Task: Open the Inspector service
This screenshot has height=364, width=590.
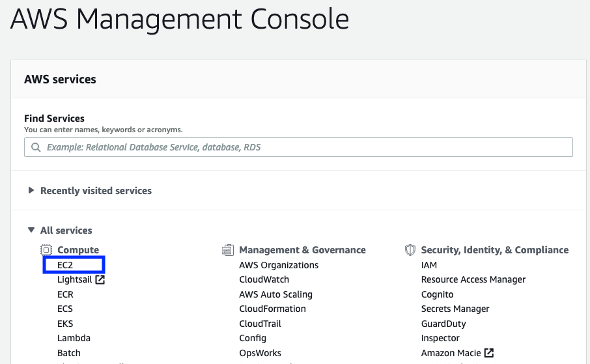Action: (x=440, y=338)
